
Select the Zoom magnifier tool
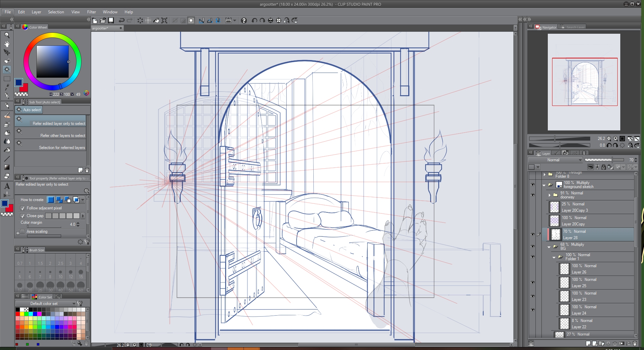7,35
